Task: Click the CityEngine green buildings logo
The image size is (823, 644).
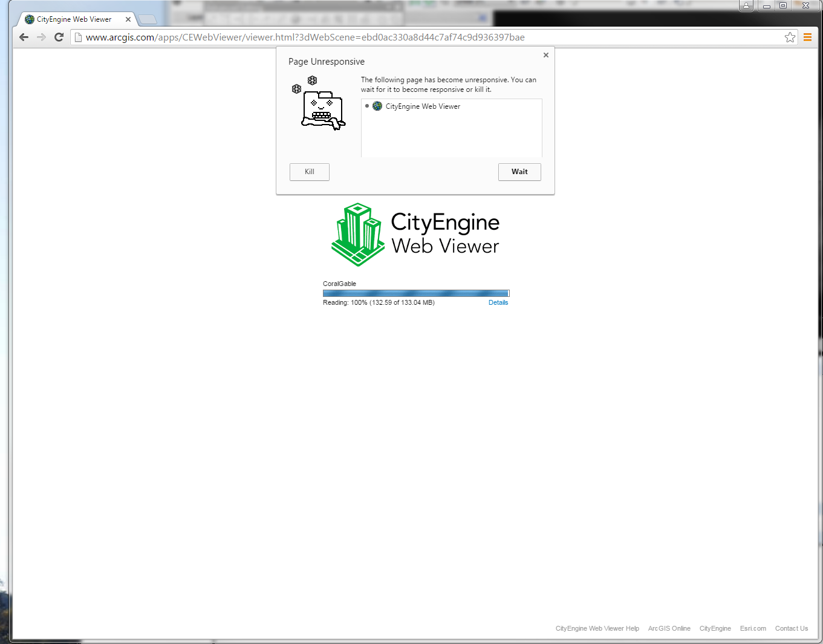Action: coord(358,235)
